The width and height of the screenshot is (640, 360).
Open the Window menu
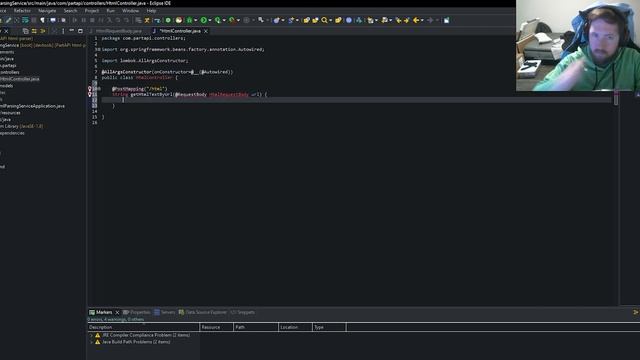coord(130,11)
